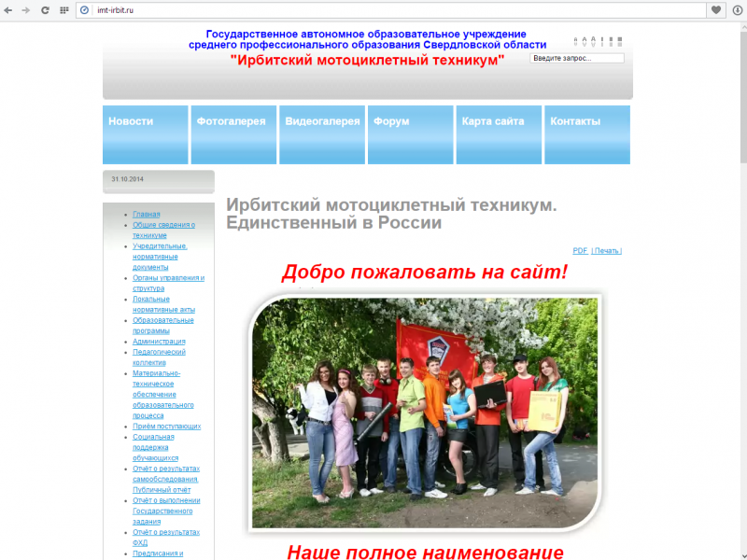The image size is (747, 560).
Task: Click the Печать link to print
Action: (605, 250)
